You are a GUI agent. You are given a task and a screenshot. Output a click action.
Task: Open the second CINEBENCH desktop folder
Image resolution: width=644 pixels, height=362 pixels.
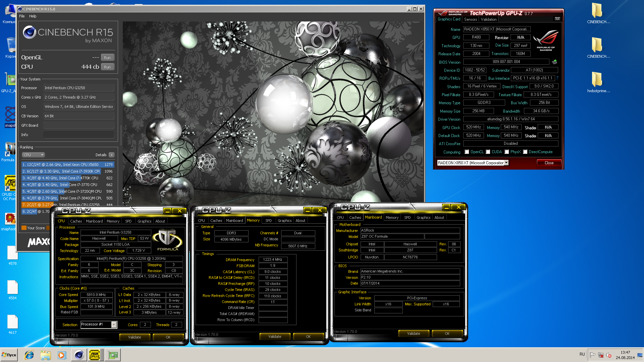(598, 48)
